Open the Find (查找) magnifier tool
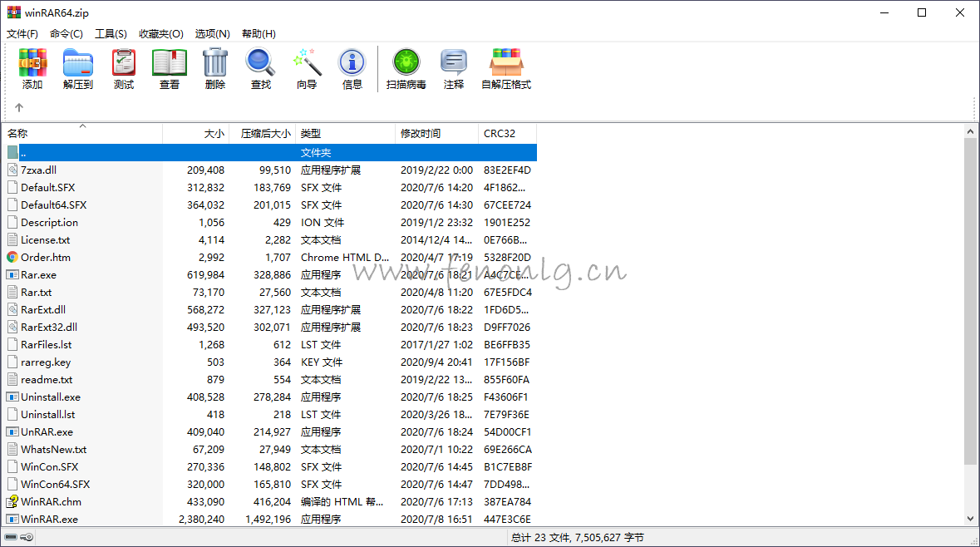 pyautogui.click(x=261, y=69)
